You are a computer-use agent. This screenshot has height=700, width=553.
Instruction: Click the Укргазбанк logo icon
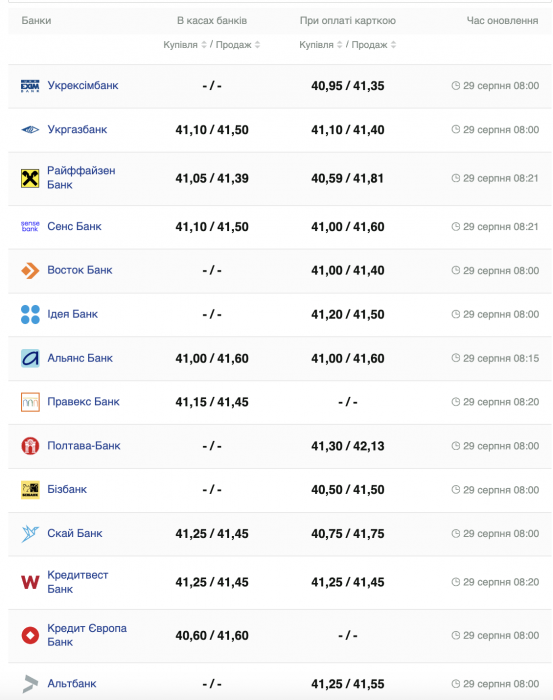click(30, 130)
